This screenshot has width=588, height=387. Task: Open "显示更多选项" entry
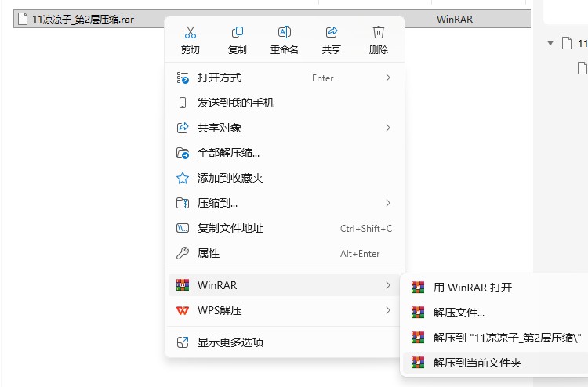click(x=230, y=342)
